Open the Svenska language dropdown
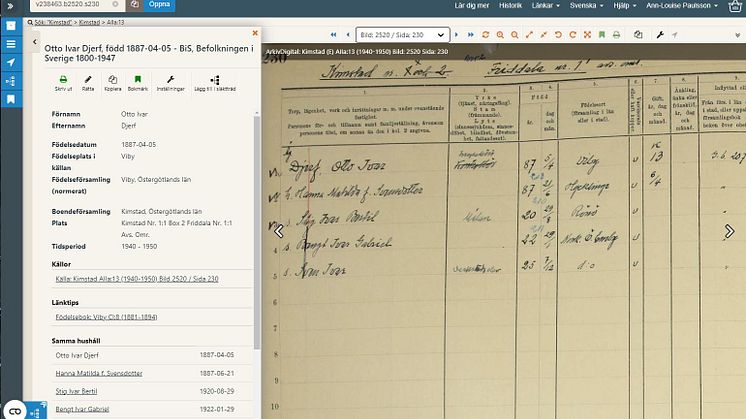746x419 pixels. pos(586,6)
